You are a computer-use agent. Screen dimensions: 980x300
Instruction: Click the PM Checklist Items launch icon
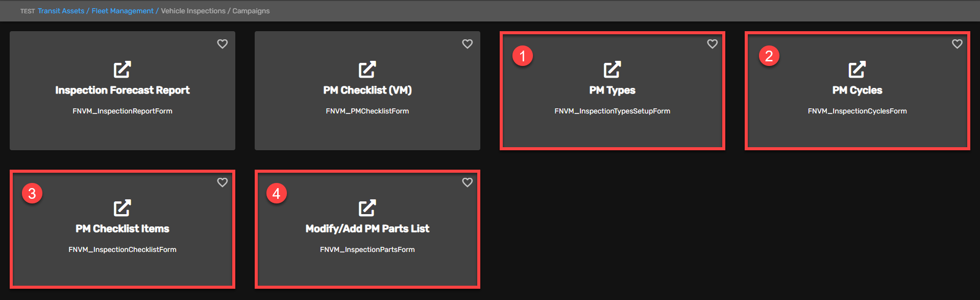122,208
